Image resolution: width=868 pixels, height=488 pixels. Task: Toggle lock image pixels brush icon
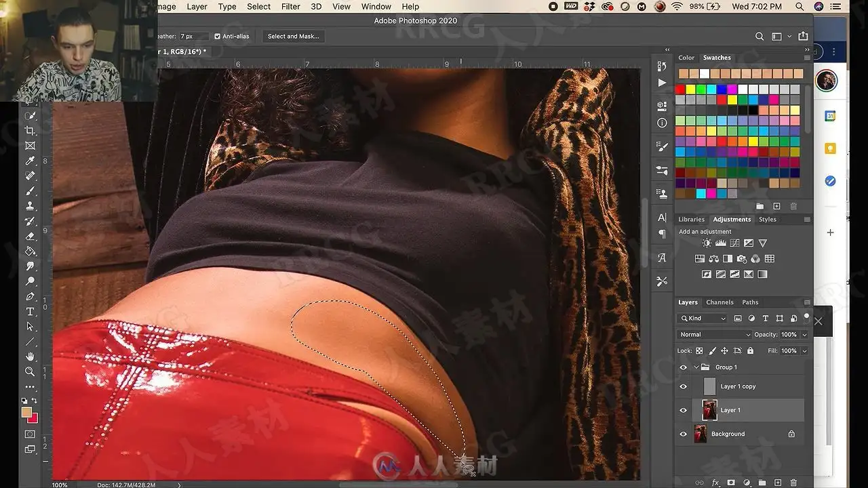711,351
